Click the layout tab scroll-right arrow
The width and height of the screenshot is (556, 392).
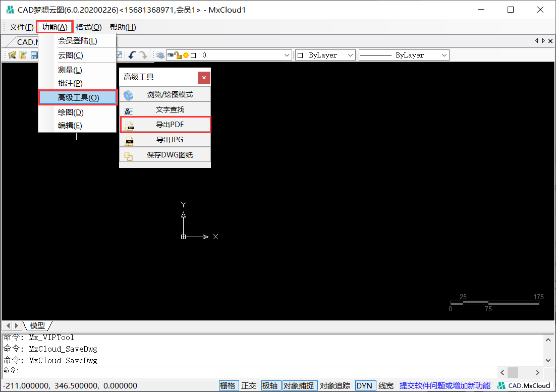click(x=16, y=325)
